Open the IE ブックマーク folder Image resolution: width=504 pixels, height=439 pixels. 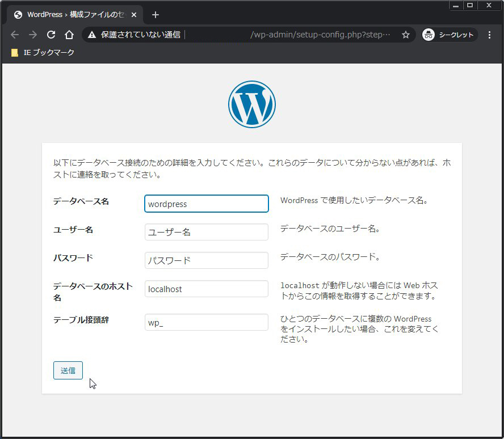43,52
